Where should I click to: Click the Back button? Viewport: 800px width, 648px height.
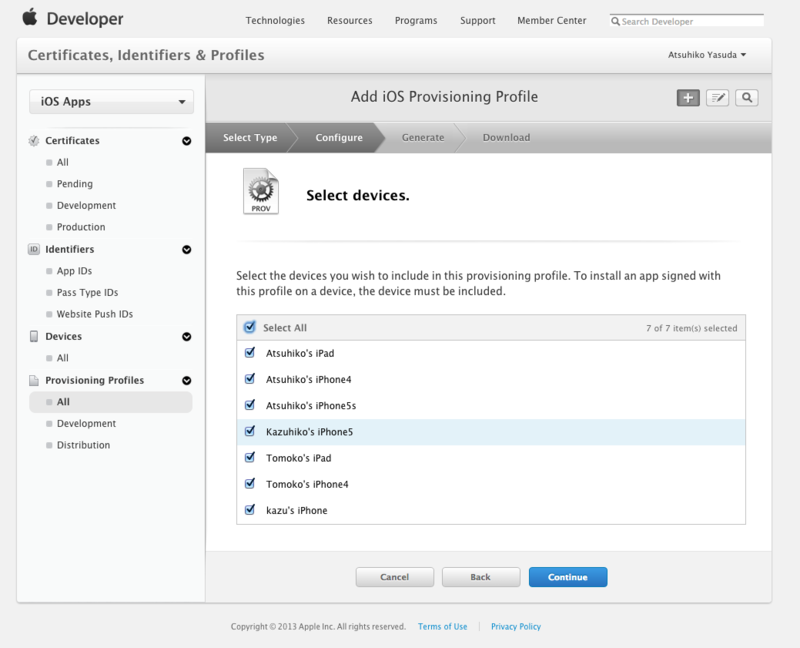coord(481,577)
